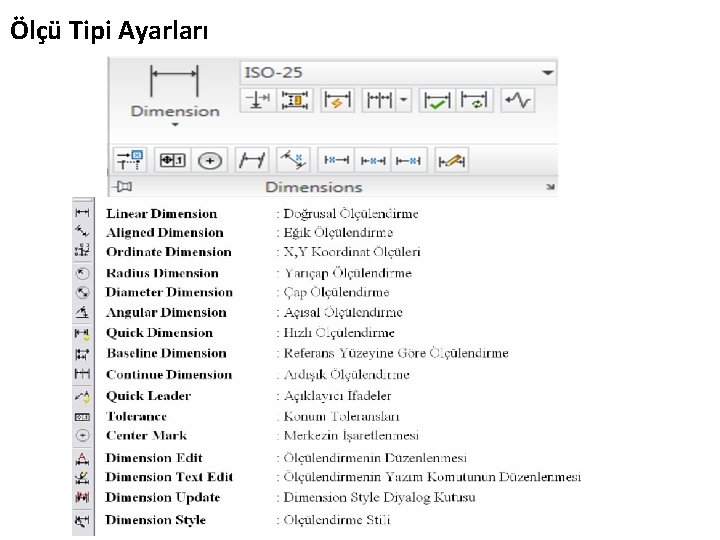Click the 'Dimension Style Diyalog Kutusu' text
Screen dimensions: 720x540
click(379, 497)
